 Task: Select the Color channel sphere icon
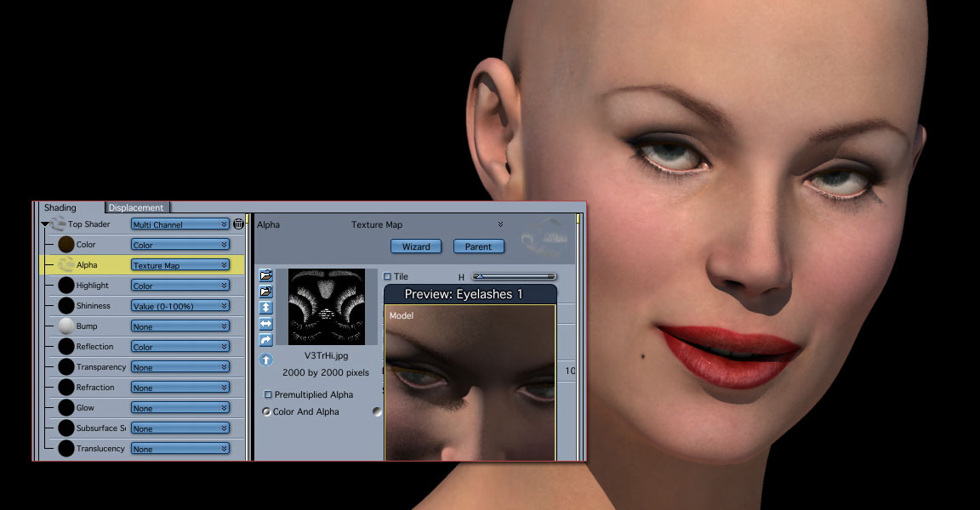[x=66, y=244]
